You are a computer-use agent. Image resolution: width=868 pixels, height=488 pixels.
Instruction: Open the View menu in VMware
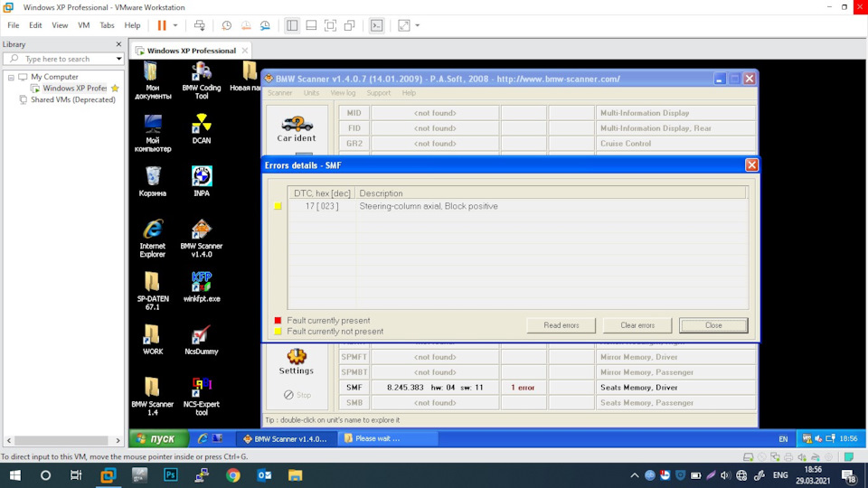click(x=60, y=25)
